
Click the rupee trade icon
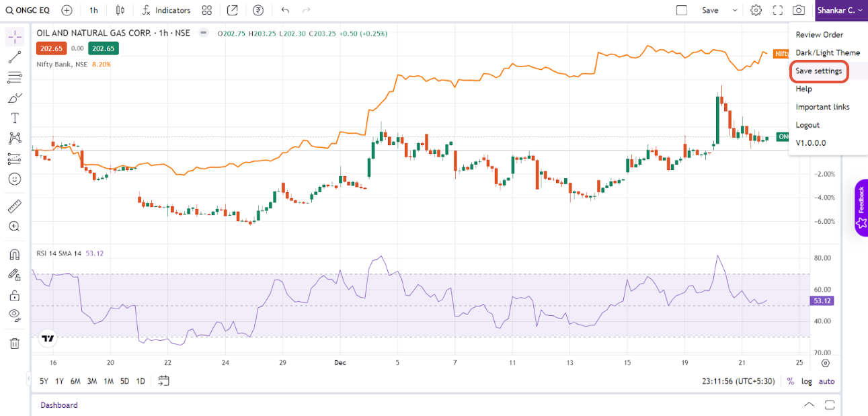tap(258, 10)
